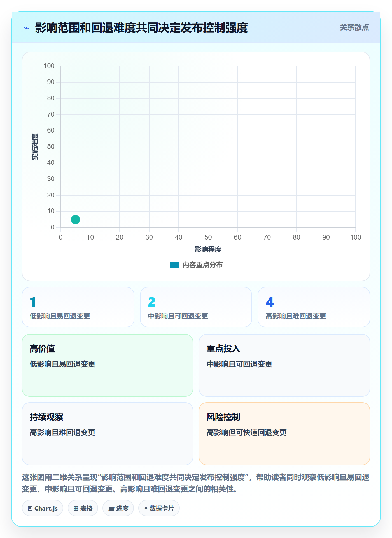
Task: Select the card numbered 2
Action: coord(196,307)
